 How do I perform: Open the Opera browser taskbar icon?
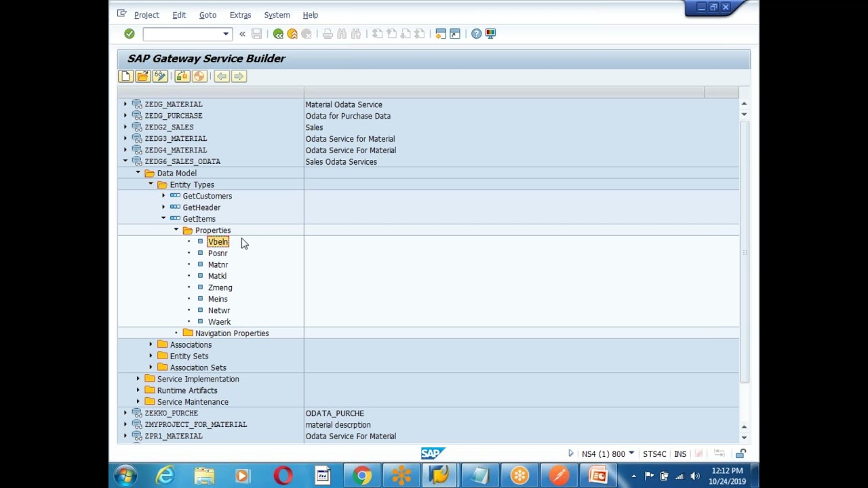283,476
